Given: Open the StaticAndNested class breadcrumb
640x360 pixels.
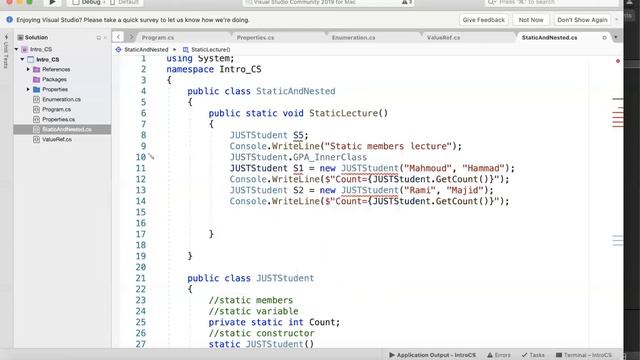Looking at the screenshot, I should [142, 49].
